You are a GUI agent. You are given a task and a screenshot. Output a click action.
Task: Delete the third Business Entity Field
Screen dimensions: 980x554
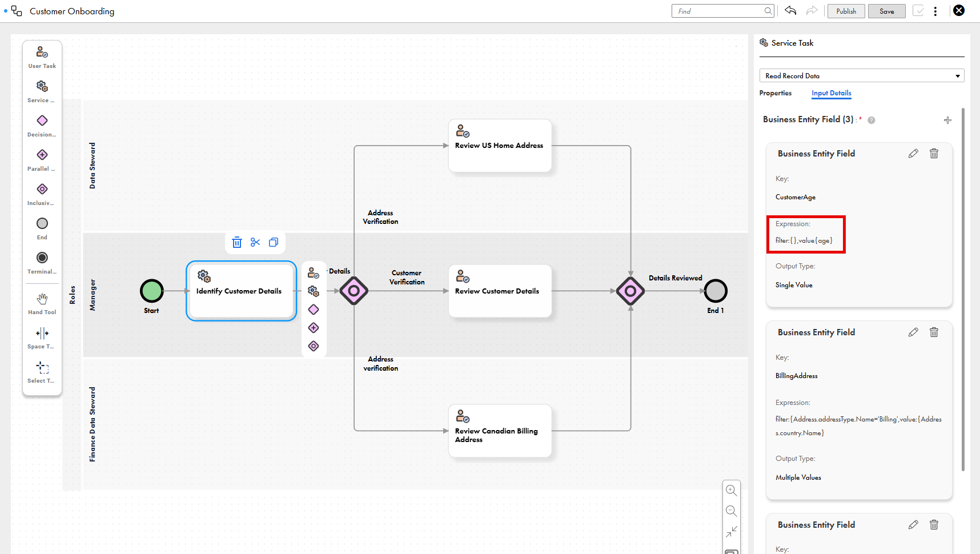(934, 525)
